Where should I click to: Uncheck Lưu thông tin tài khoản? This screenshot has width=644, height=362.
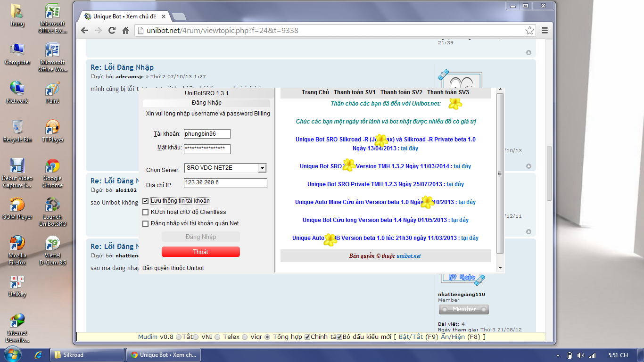click(145, 201)
